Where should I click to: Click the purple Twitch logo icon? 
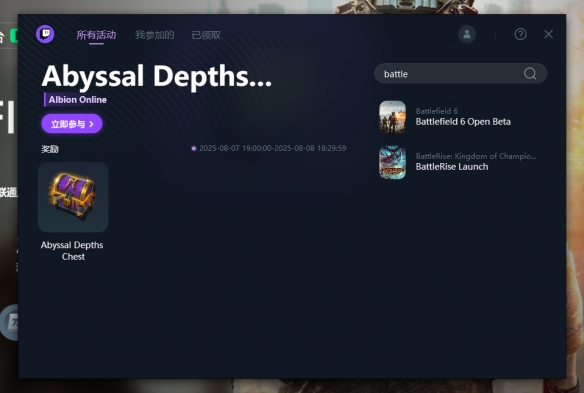45,34
